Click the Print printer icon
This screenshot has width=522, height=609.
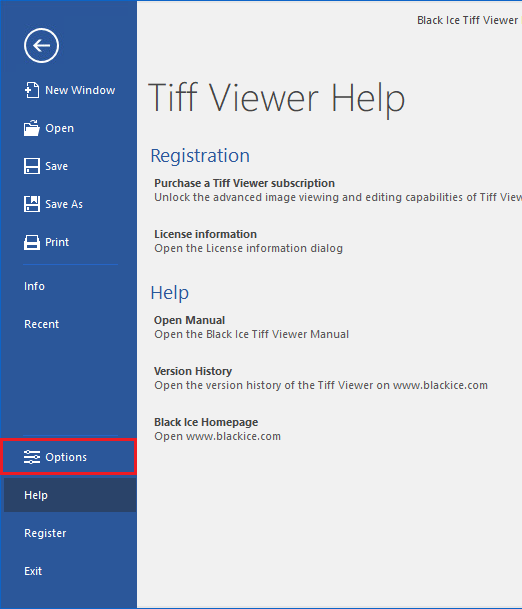click(x=31, y=242)
